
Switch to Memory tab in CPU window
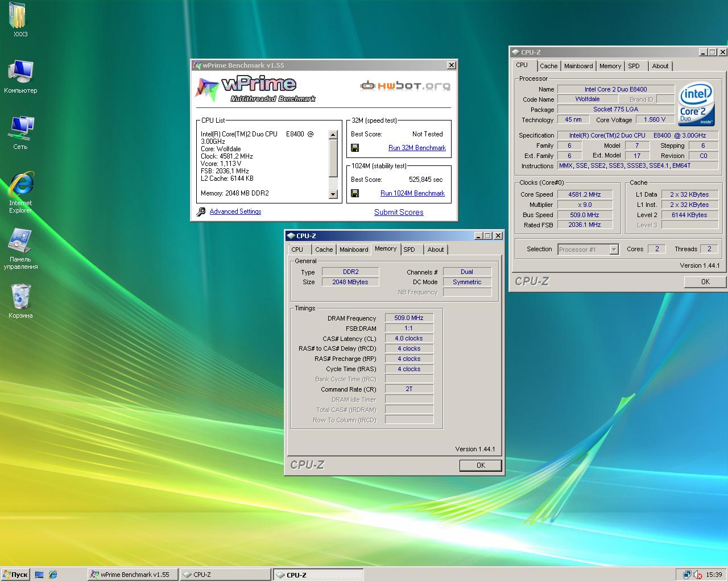610,66
